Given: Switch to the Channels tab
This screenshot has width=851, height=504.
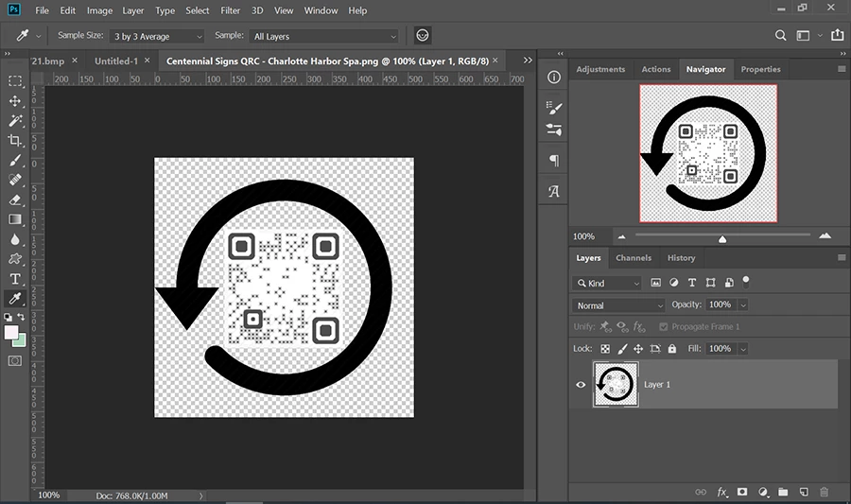Looking at the screenshot, I should click(x=634, y=258).
